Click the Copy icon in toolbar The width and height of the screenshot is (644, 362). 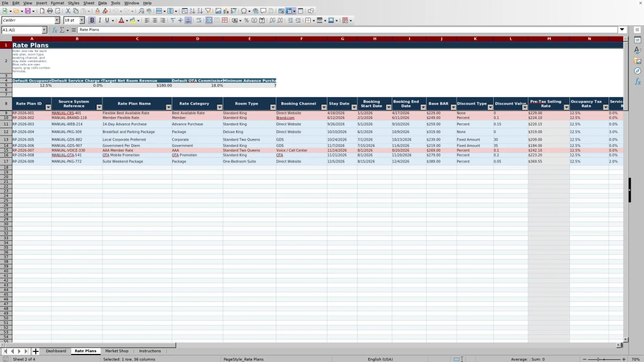click(76, 11)
